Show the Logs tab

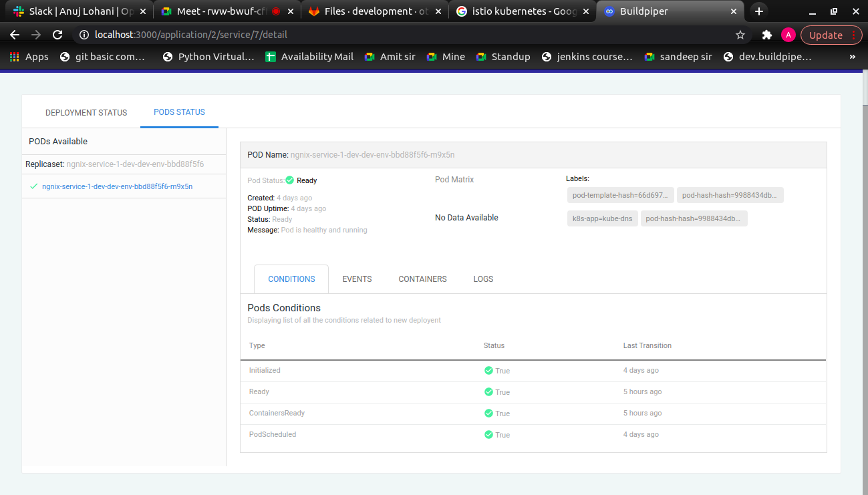483,279
